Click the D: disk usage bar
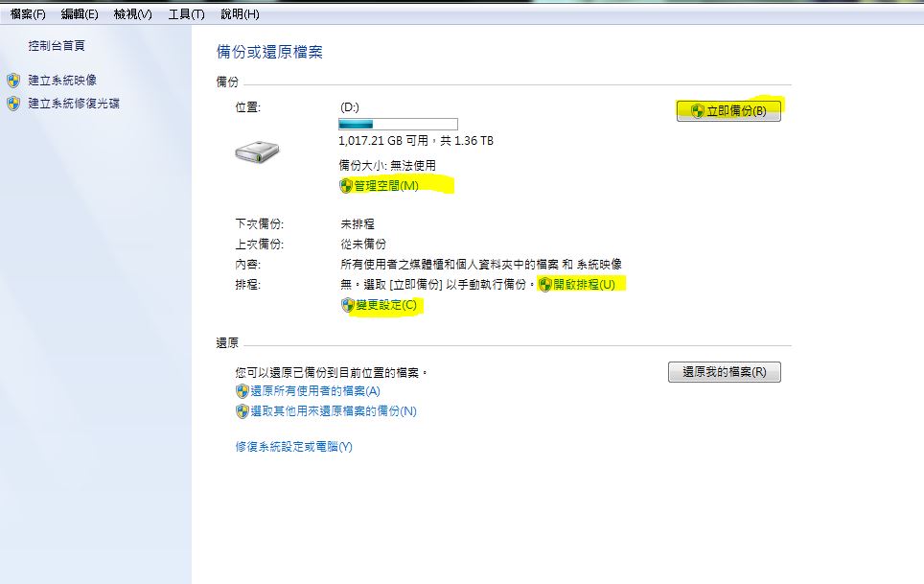 coord(398,124)
